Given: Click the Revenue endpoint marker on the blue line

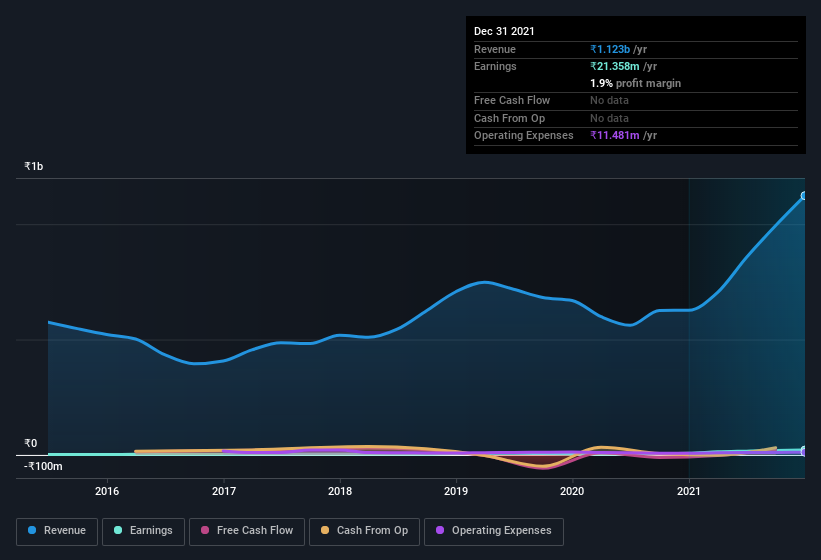Looking at the screenshot, I should pyautogui.click(x=804, y=196).
